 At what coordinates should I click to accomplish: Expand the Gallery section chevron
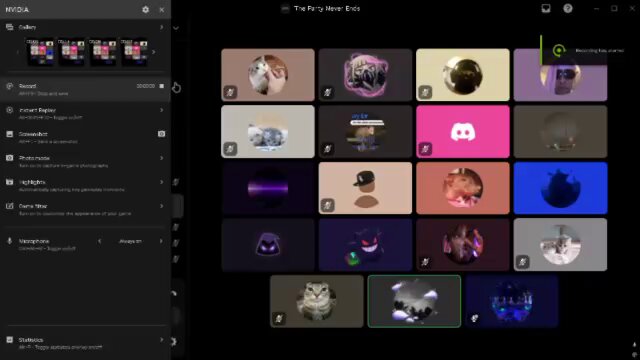coord(162,27)
